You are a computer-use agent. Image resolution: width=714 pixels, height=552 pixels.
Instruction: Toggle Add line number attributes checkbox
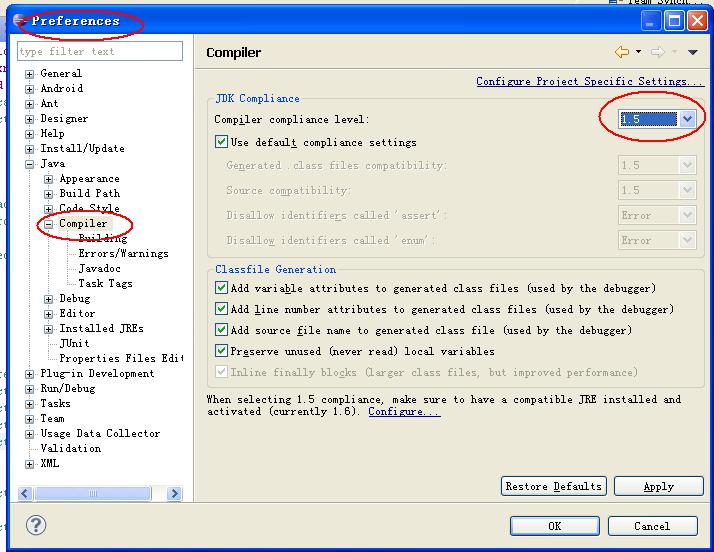tap(221, 308)
